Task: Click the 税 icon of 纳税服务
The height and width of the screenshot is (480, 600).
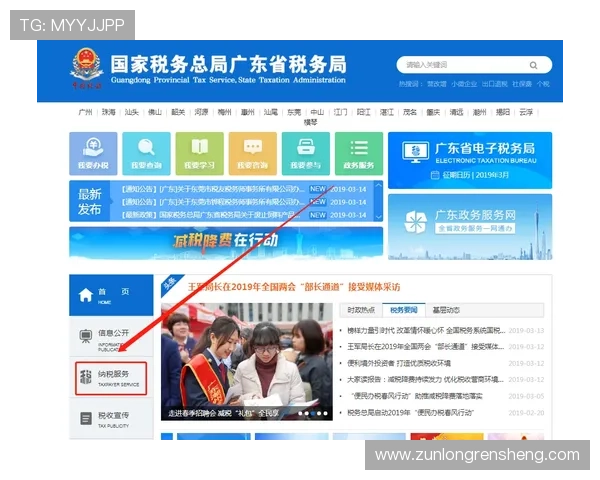Action: pos(86,377)
